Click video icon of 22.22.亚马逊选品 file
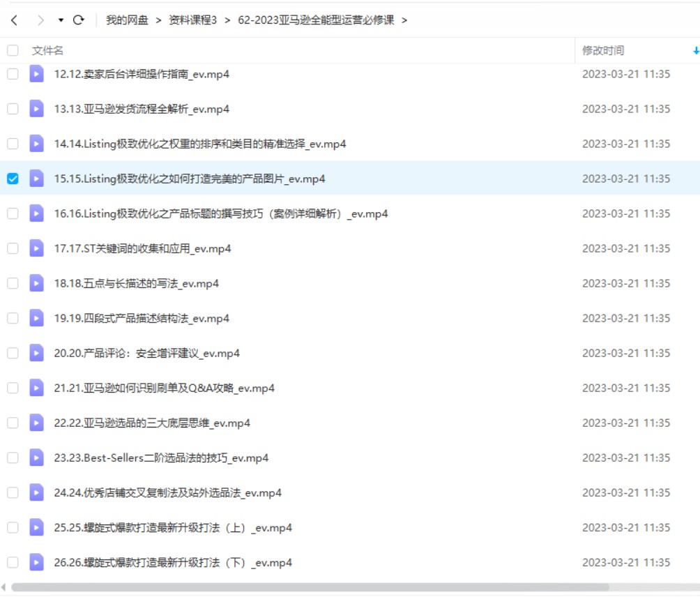The image size is (700, 604). (37, 423)
